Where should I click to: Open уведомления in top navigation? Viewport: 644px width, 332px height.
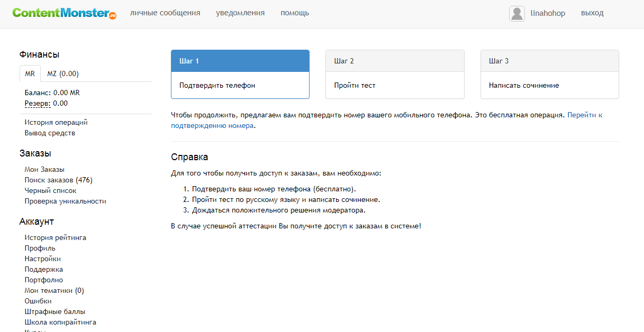(240, 13)
